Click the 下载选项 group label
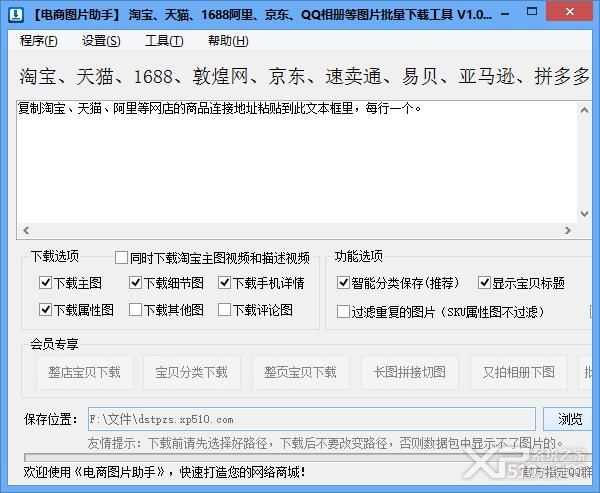 (55, 256)
